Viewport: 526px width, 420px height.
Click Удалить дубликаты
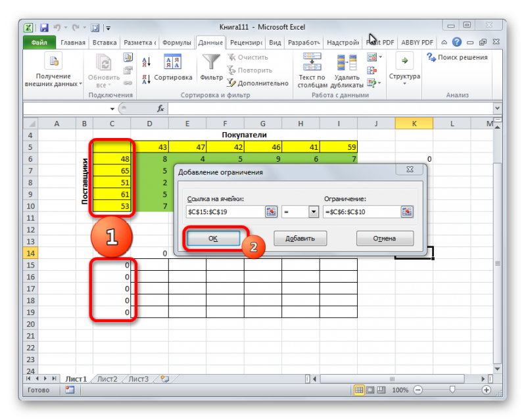coord(347,71)
